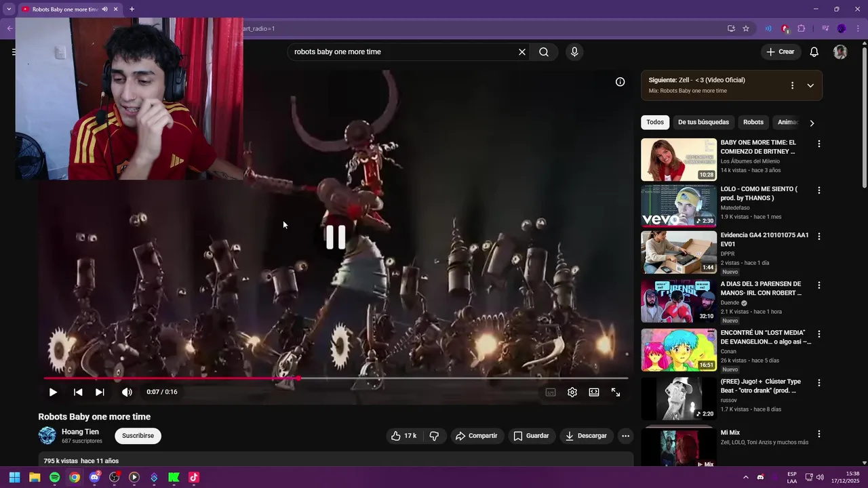Open a new browser tab with plus
The width and height of the screenshot is (868, 488).
pyautogui.click(x=132, y=9)
